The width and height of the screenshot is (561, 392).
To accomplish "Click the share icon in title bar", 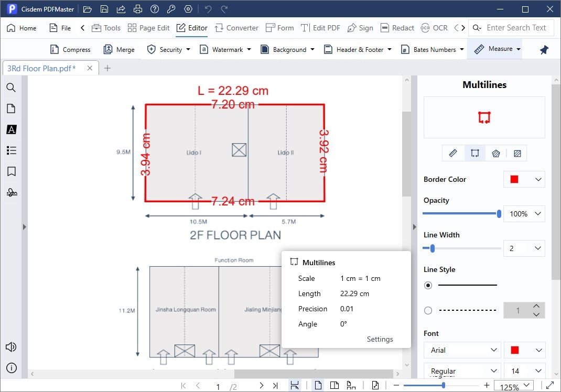I will pyautogui.click(x=121, y=9).
